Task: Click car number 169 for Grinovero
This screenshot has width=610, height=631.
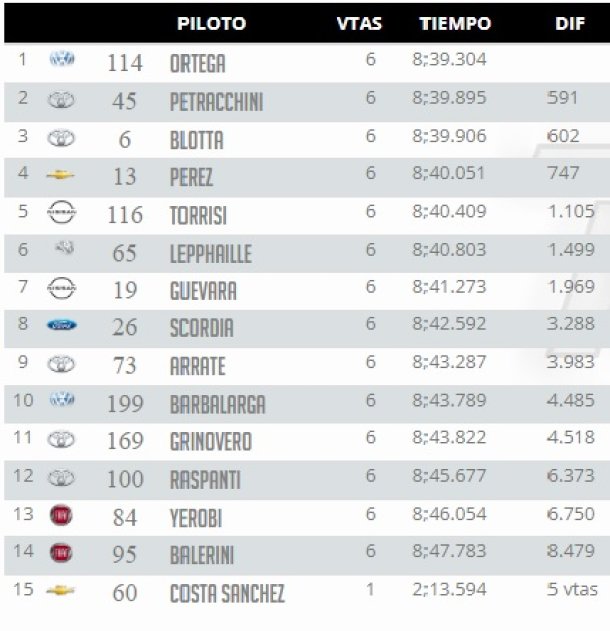Action: [x=125, y=441]
